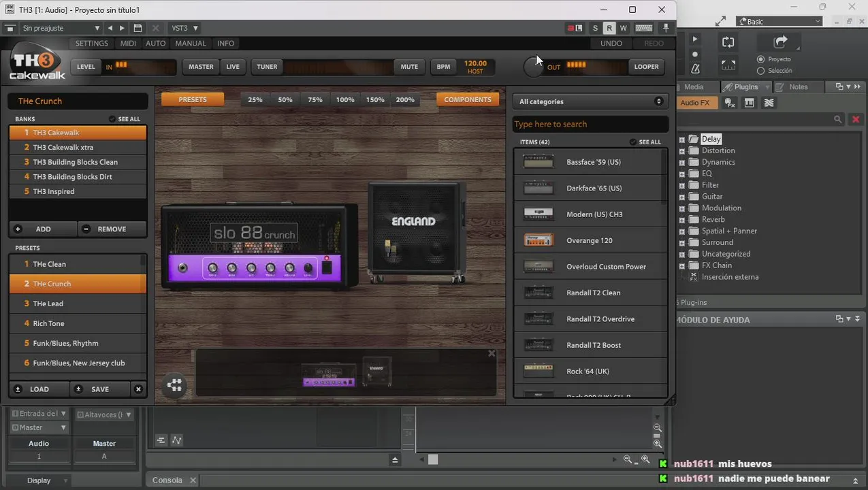868x490 pixels.
Task: Click the Type here to search field
Action: tap(590, 124)
